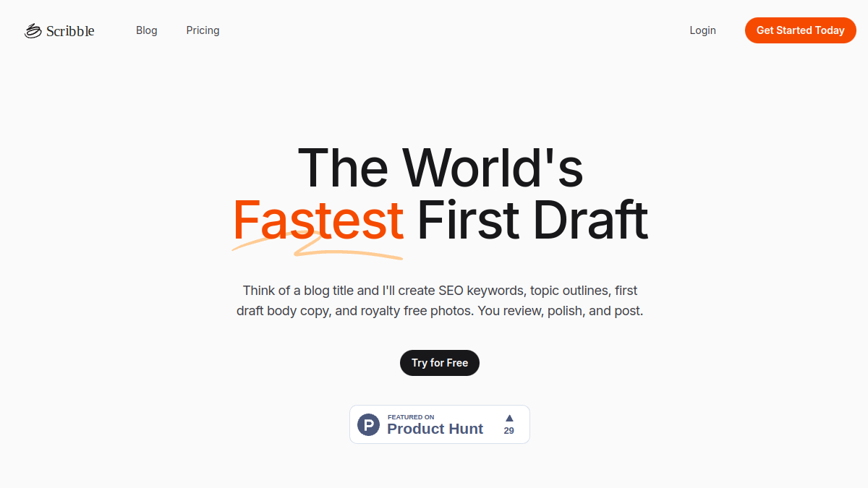Click the First Draft headline text
This screenshot has height=488, width=868.
point(532,221)
